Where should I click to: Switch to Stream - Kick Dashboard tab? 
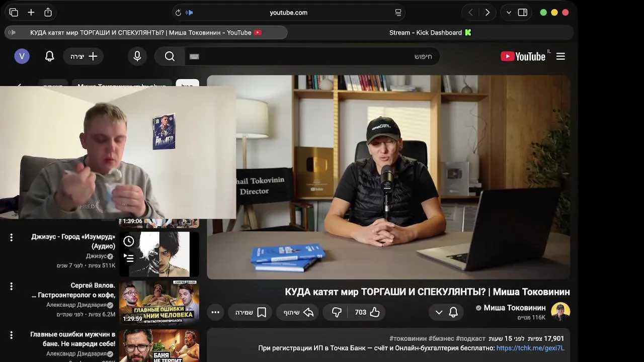(431, 33)
